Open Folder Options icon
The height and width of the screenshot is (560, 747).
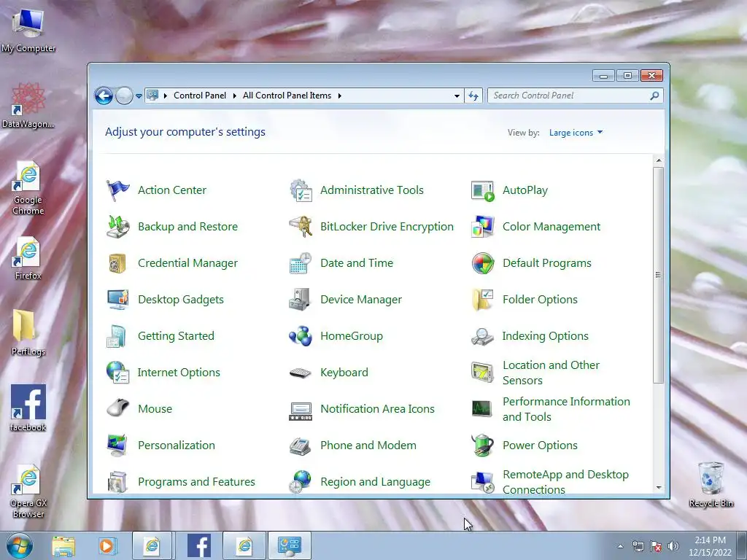coord(483,300)
